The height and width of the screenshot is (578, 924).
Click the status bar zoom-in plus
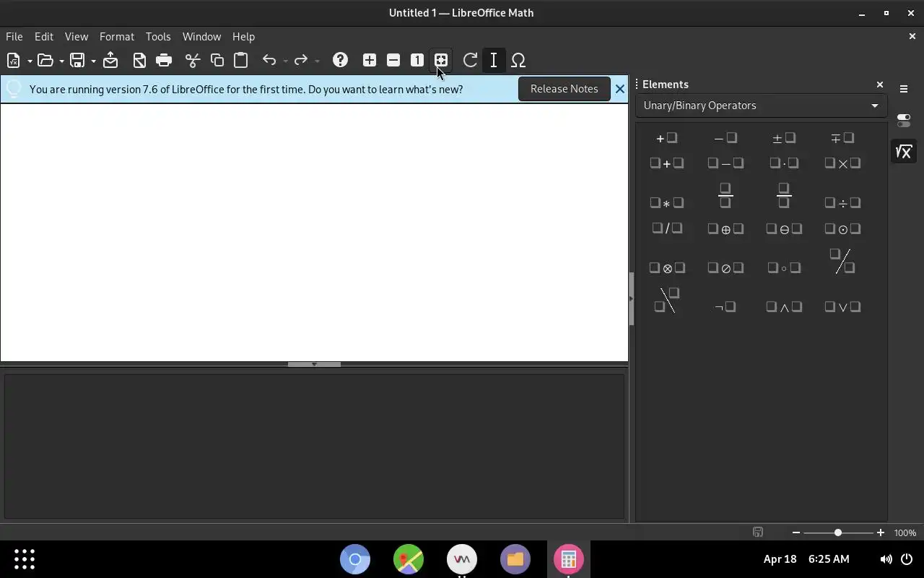pyautogui.click(x=880, y=532)
